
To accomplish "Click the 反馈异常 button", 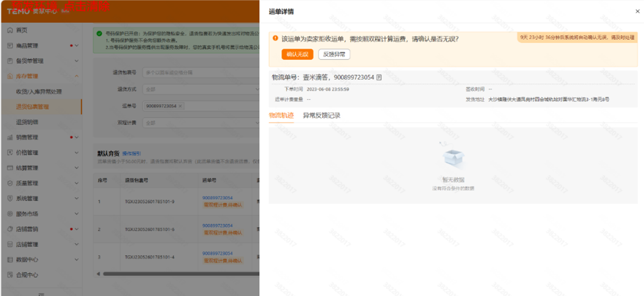I will click(334, 55).
